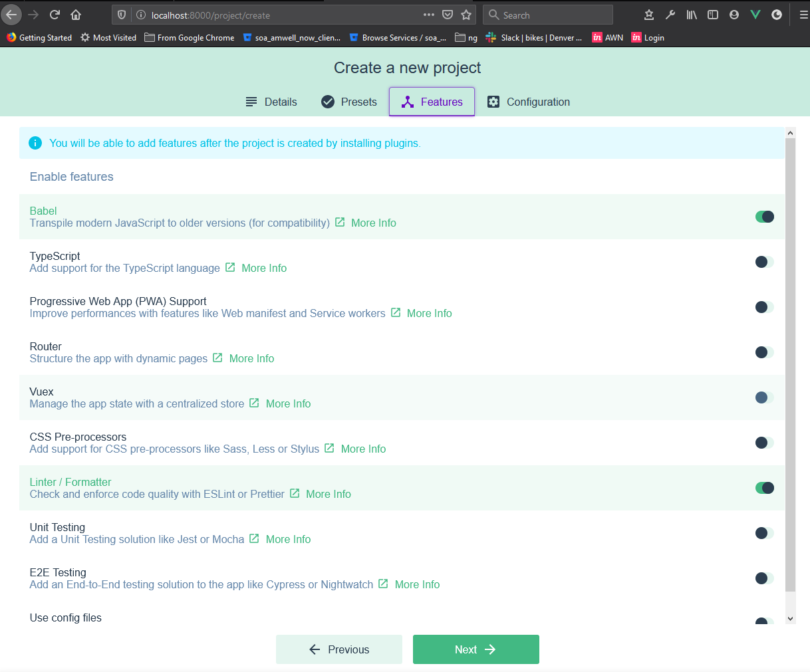Enable the E2E Testing toggle
810x672 pixels.
765,578
